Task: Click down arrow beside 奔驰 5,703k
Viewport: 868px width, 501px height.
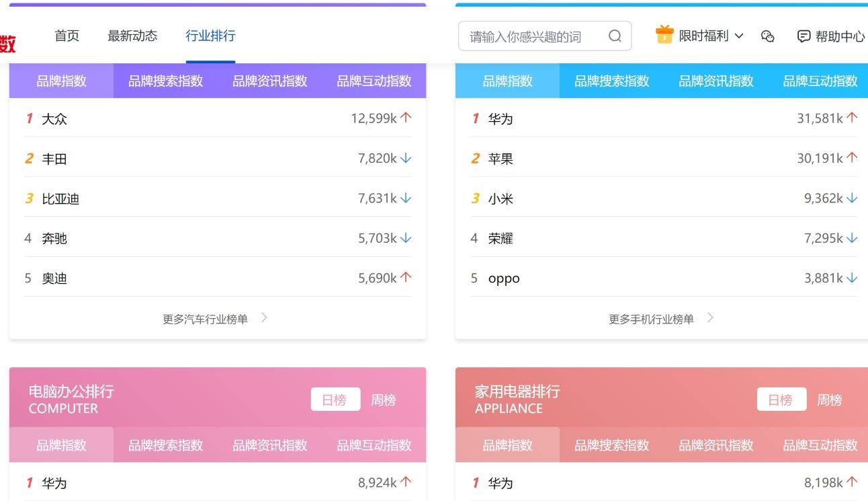Action: pyautogui.click(x=406, y=238)
